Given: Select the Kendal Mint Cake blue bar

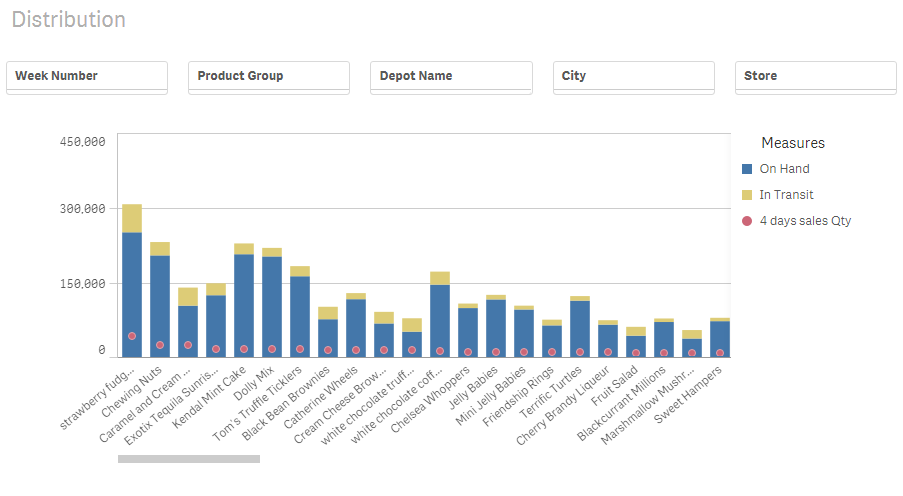Looking at the screenshot, I should pyautogui.click(x=244, y=300).
